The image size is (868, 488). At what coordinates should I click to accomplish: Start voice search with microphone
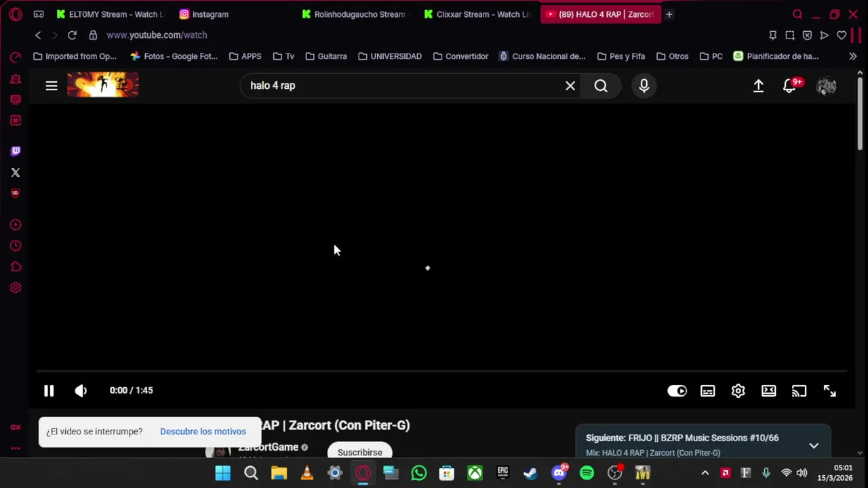pos(644,85)
